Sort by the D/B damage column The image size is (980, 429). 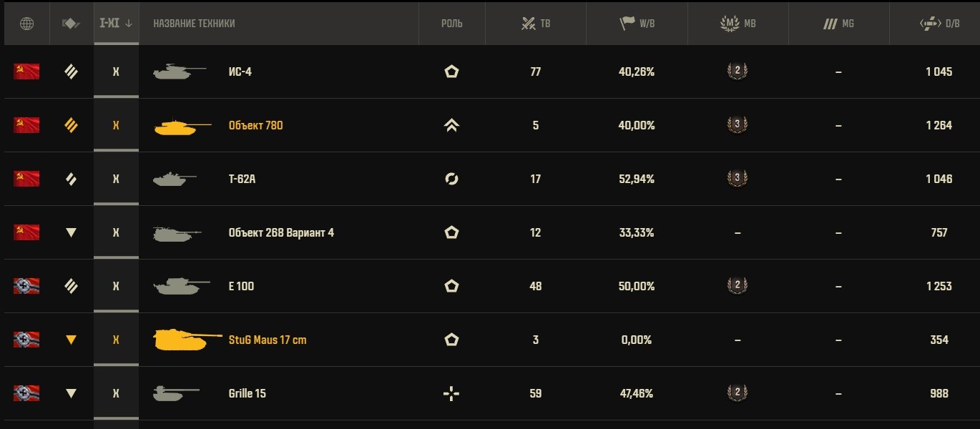(x=940, y=24)
